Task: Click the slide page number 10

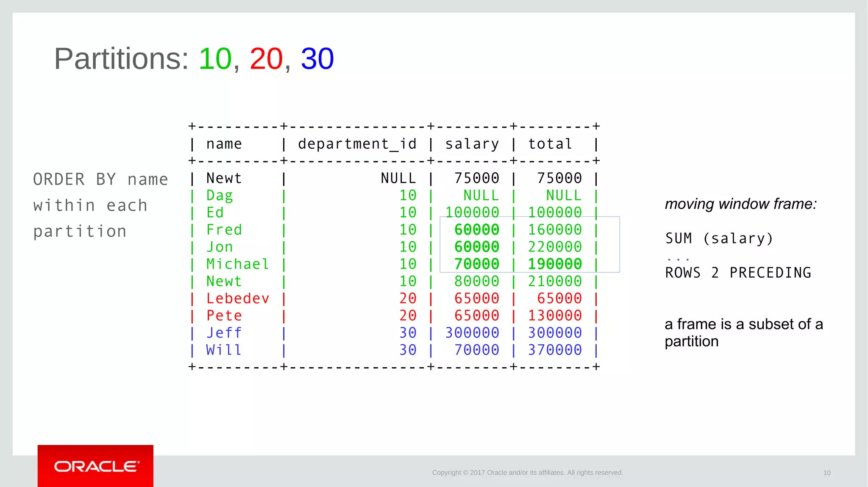Action: 827,473
